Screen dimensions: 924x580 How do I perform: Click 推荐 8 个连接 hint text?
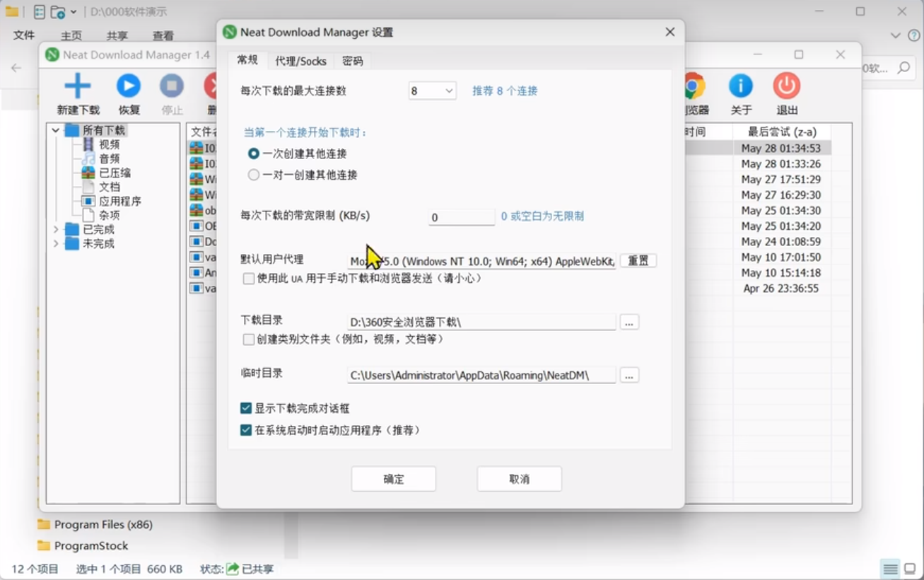(505, 91)
